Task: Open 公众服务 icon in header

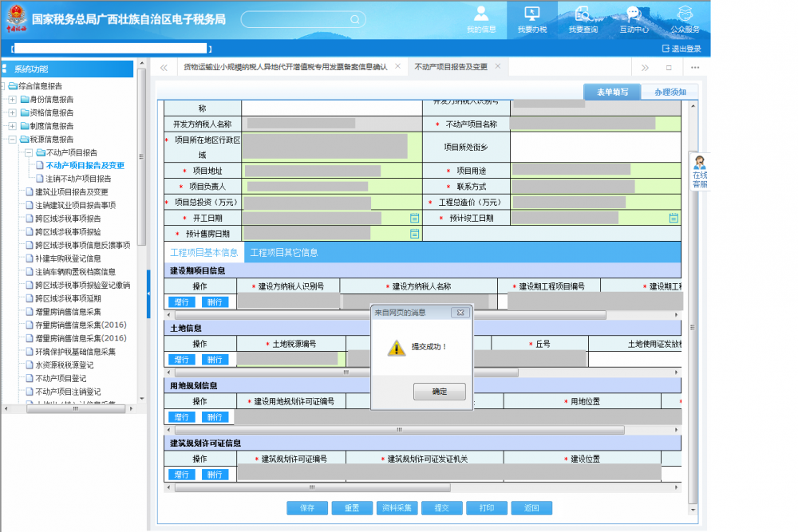Action: pos(684,14)
